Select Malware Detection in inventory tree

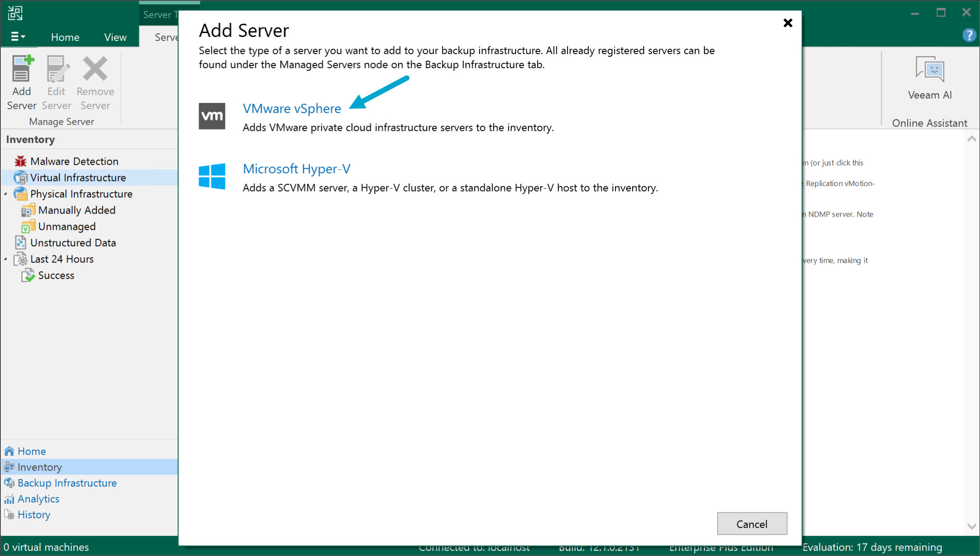(74, 161)
